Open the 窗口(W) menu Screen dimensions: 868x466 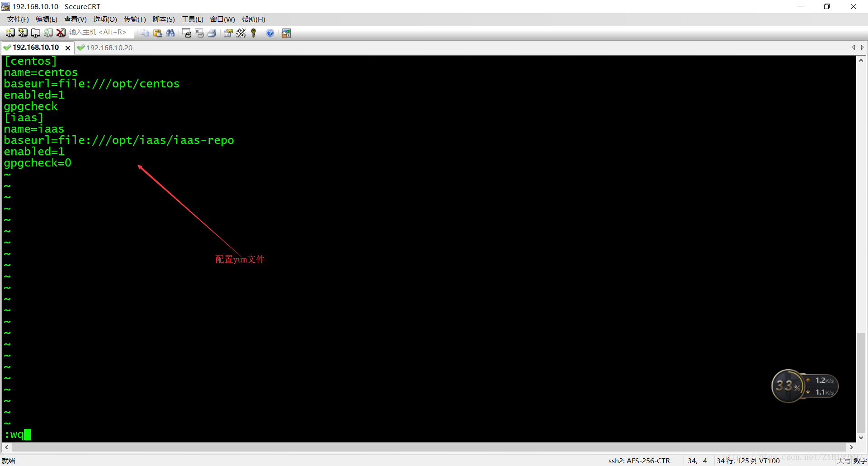click(222, 19)
